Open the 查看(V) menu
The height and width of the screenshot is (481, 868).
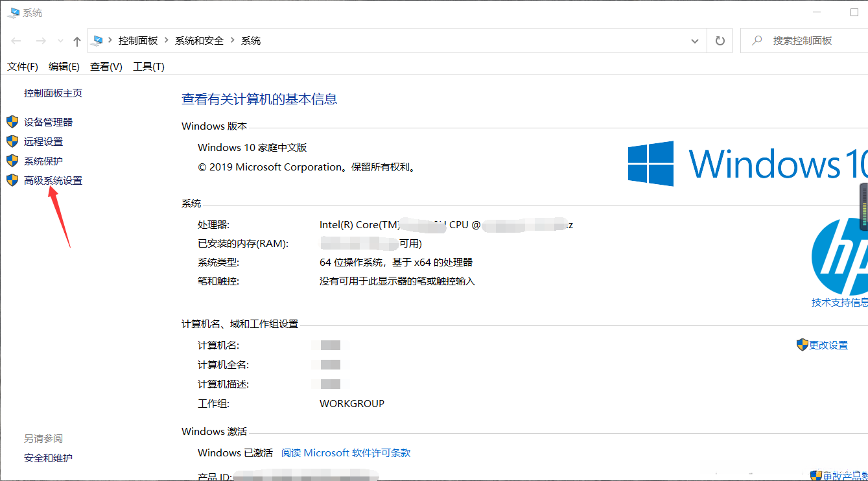point(106,67)
